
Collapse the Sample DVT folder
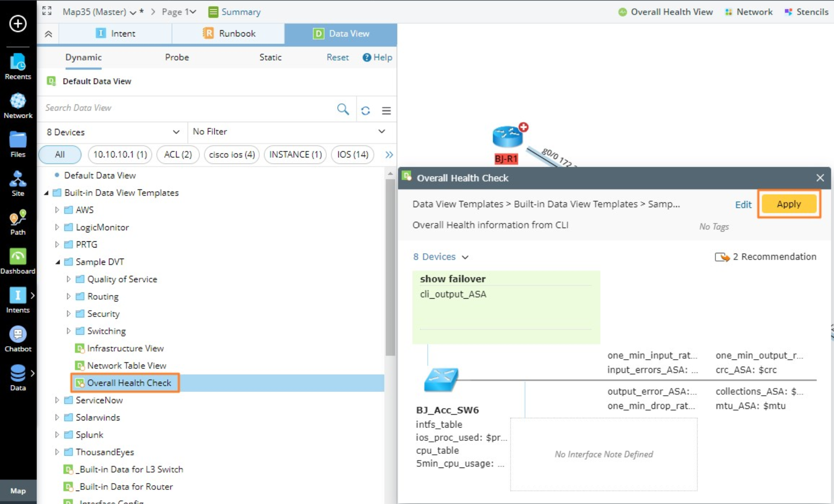tap(57, 262)
